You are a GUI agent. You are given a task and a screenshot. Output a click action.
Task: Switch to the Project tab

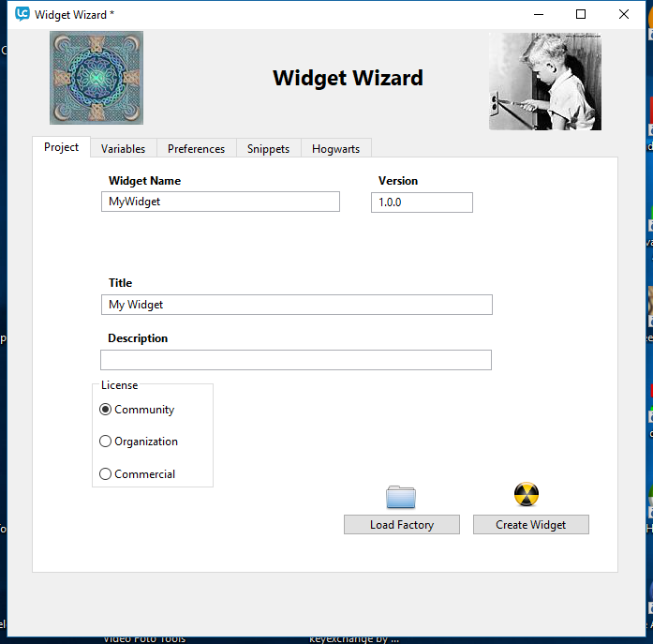pyautogui.click(x=61, y=147)
